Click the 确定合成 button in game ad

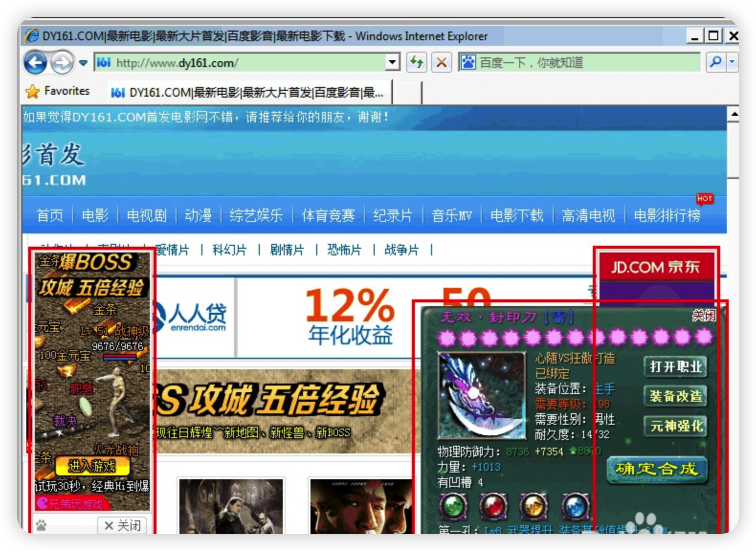[x=657, y=469]
